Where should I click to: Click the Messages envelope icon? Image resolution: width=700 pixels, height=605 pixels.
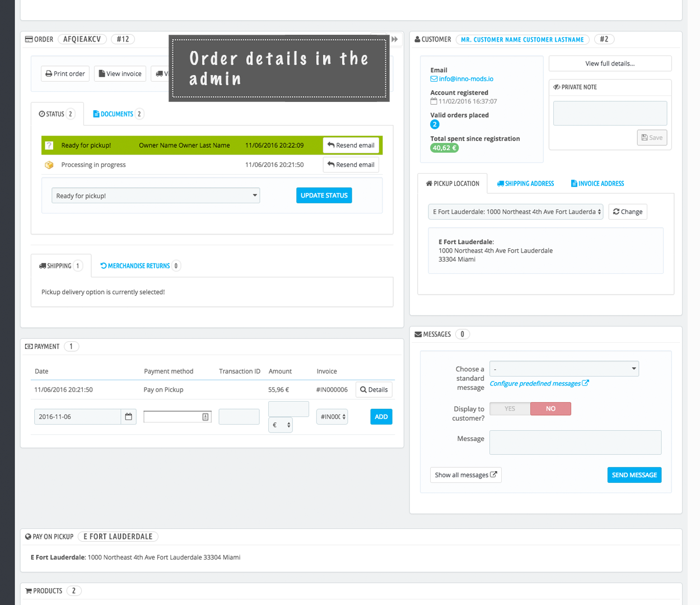(418, 334)
